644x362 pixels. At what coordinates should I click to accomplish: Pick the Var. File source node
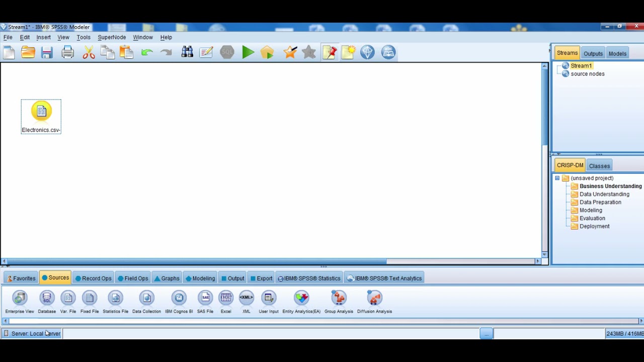(x=68, y=302)
